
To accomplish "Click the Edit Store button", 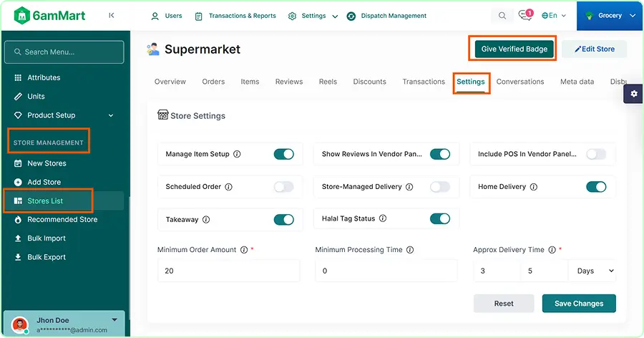I will click(595, 49).
